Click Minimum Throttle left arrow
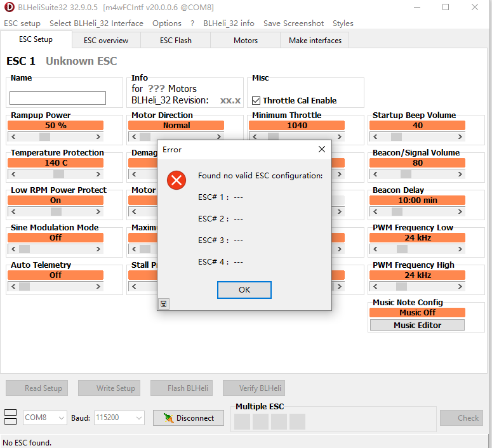492x448 pixels. 255,137
